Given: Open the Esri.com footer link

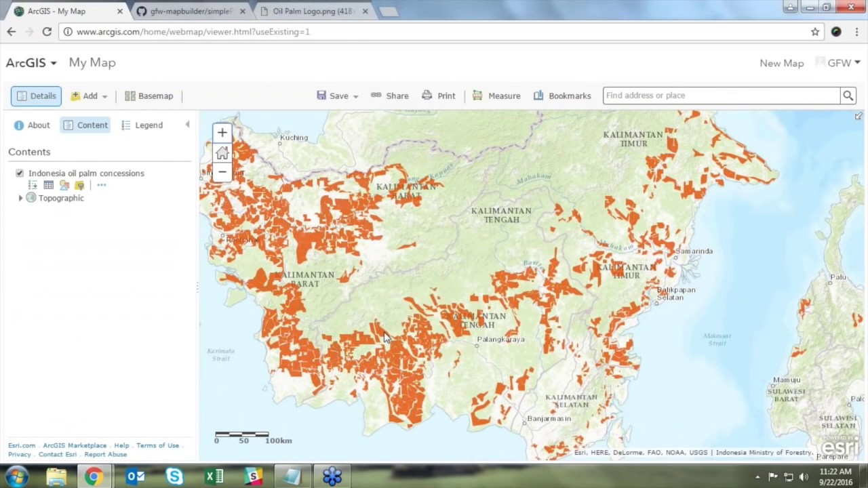Looking at the screenshot, I should (22, 445).
